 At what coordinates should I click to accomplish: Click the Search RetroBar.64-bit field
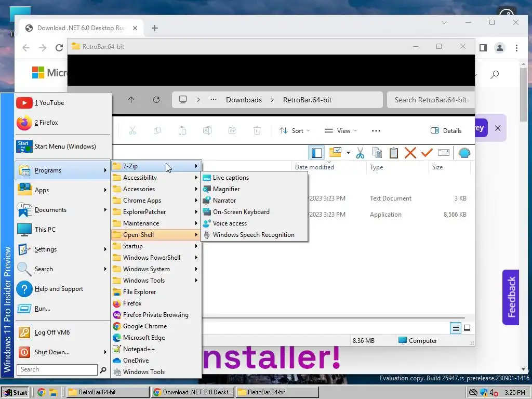[431, 100]
